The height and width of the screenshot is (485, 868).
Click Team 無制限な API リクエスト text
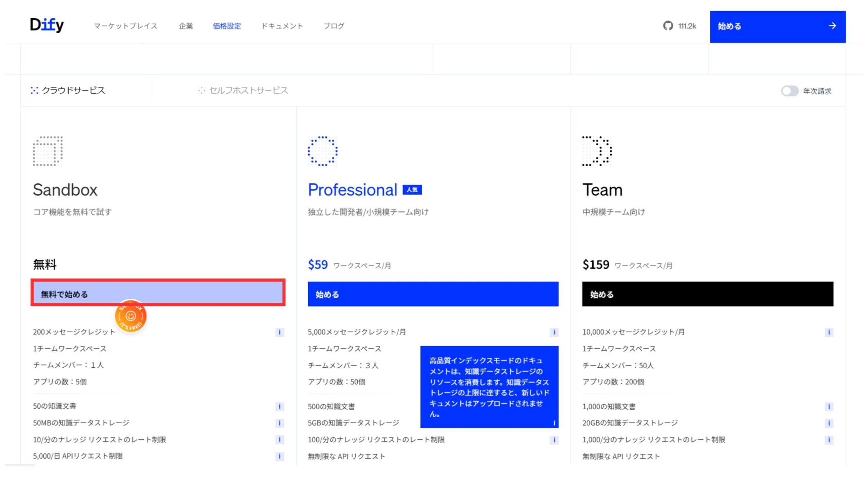[621, 456]
